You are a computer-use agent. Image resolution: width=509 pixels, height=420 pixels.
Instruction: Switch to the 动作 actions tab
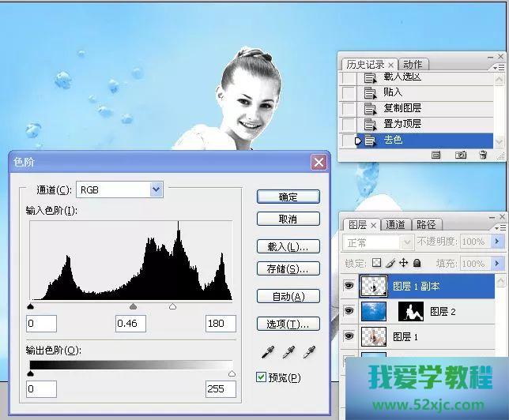coord(413,64)
